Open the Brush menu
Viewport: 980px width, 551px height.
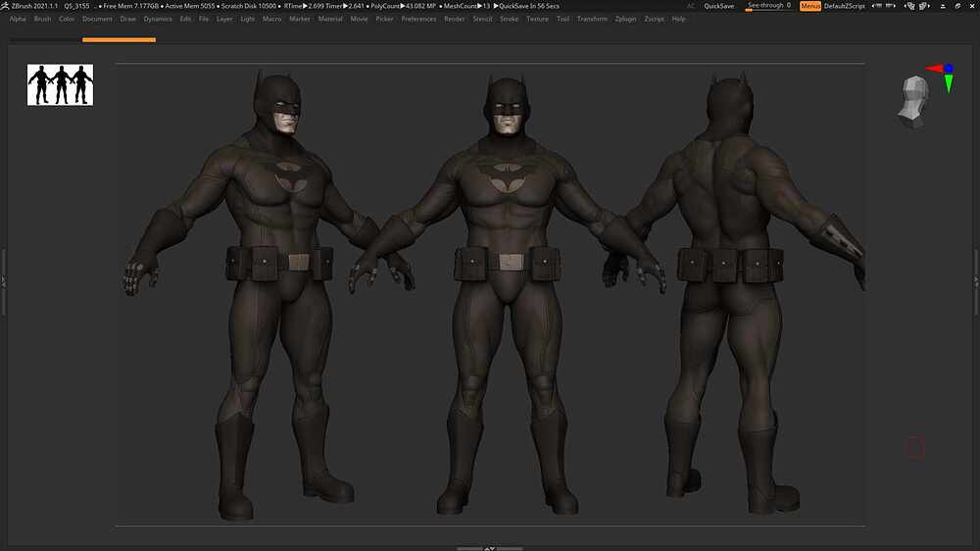coord(42,19)
